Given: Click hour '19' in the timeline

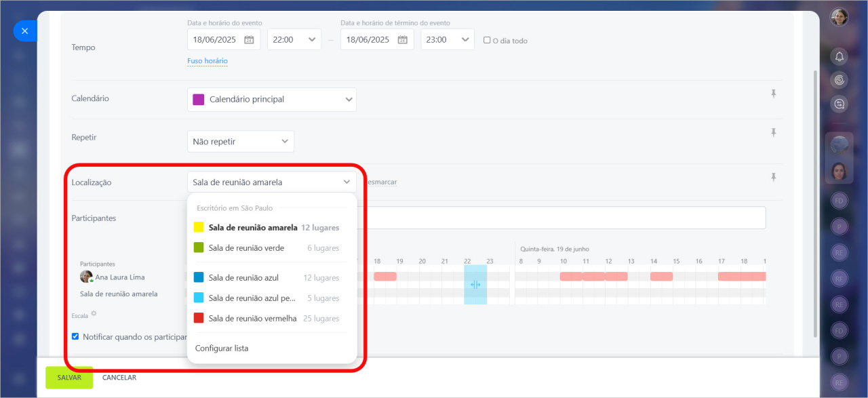Looking at the screenshot, I should pyautogui.click(x=399, y=261).
